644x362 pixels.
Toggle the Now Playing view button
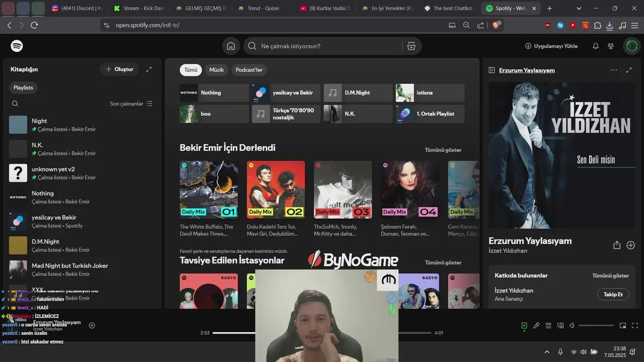click(524, 325)
